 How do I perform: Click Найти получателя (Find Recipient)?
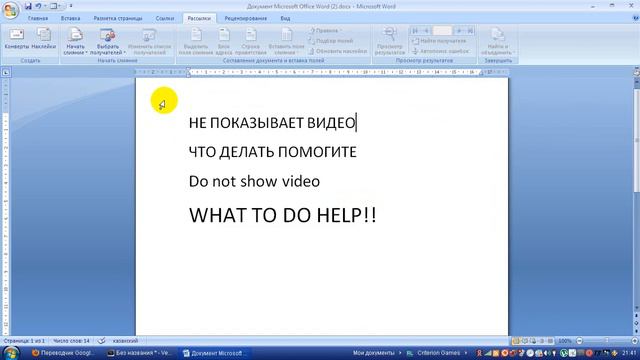point(439,41)
